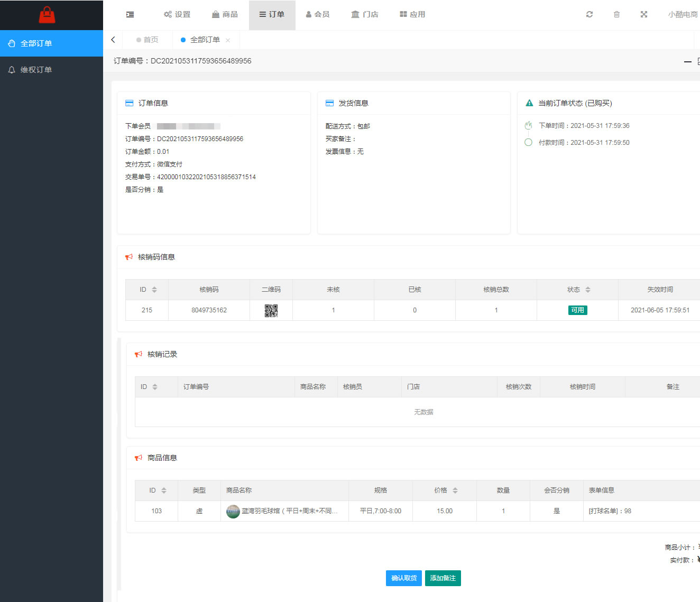Viewport: 700px width, 602px height.
Task: Open the 设置 menu
Action: pyautogui.click(x=177, y=15)
